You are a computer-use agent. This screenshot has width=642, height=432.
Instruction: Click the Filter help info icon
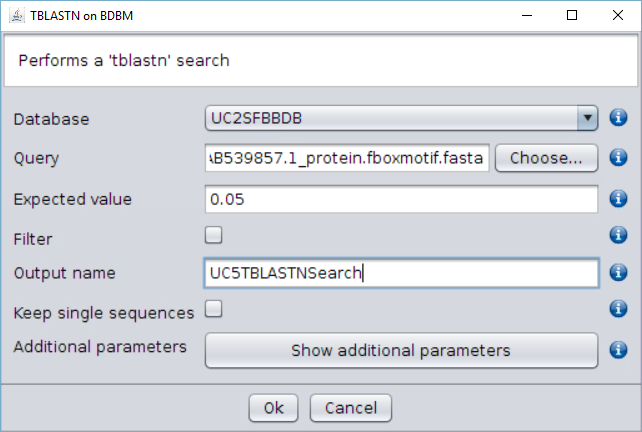618,236
